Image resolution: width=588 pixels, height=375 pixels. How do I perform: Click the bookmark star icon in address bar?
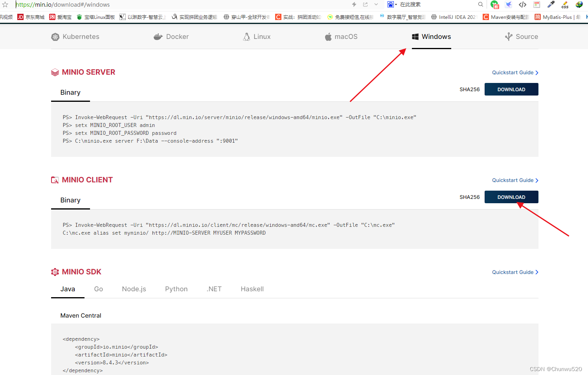5,5
